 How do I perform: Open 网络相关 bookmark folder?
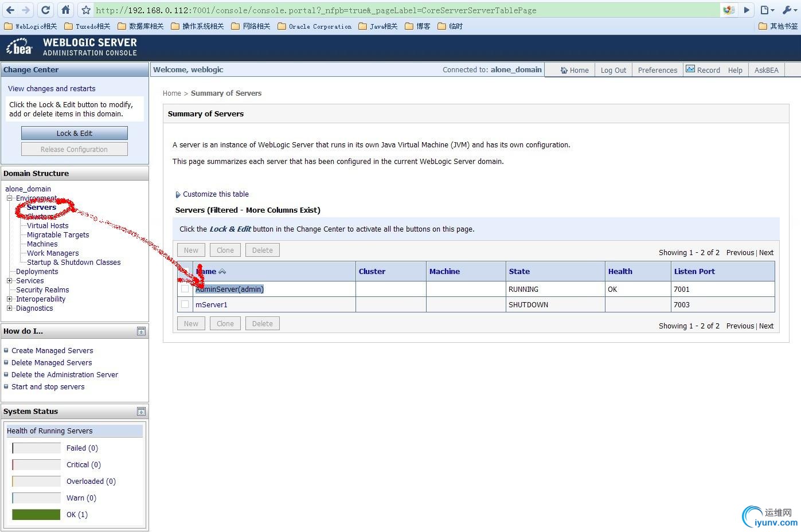click(x=251, y=26)
